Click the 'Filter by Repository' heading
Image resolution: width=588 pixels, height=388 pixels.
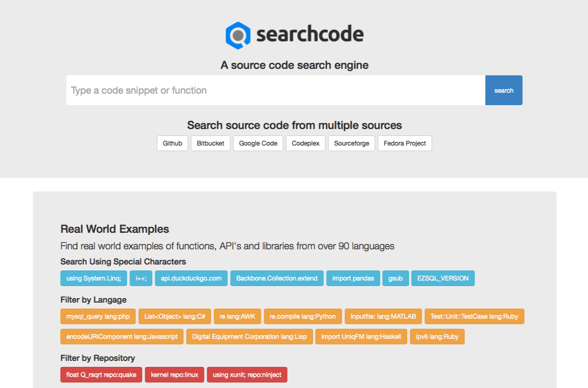click(x=98, y=358)
